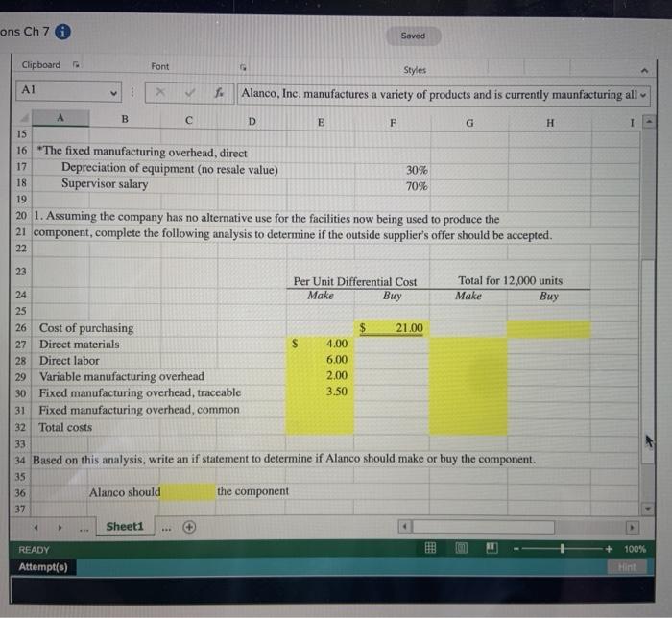
Task: Select column H header
Action: 550,124
